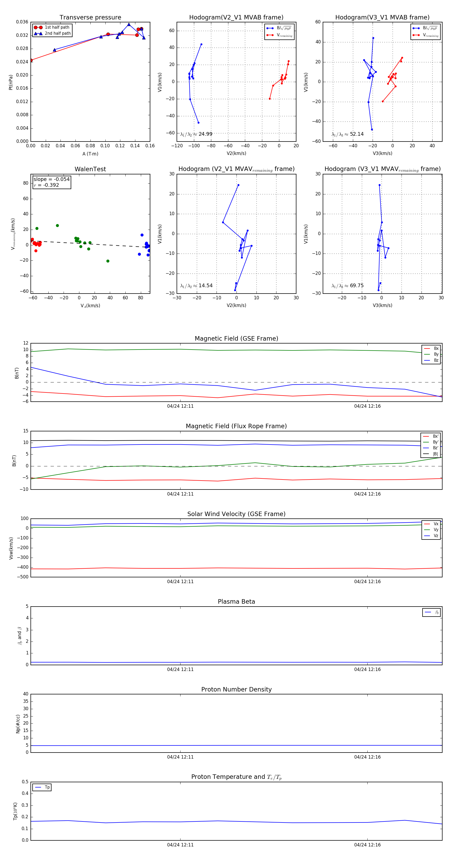Image resolution: width=473 pixels, height=868 pixels.
Task: Click the 'Hodogram(V2_V1 MVAB frame)' title
Action: (236, 18)
